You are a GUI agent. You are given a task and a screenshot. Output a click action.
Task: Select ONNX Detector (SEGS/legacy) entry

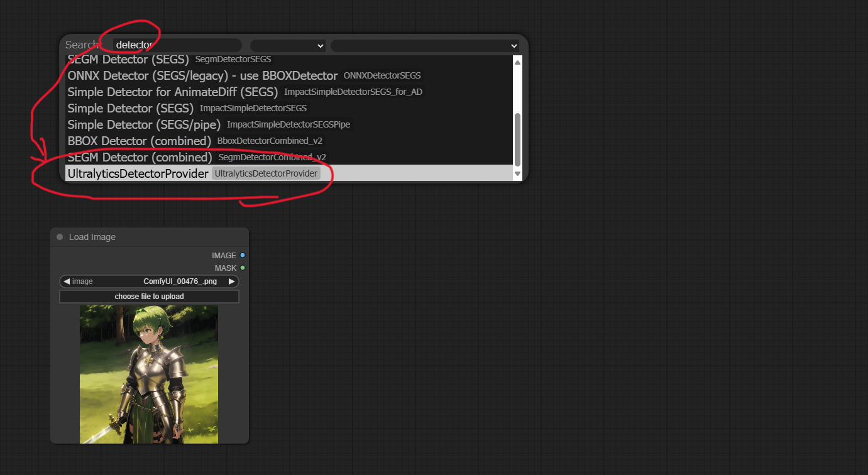pos(289,75)
